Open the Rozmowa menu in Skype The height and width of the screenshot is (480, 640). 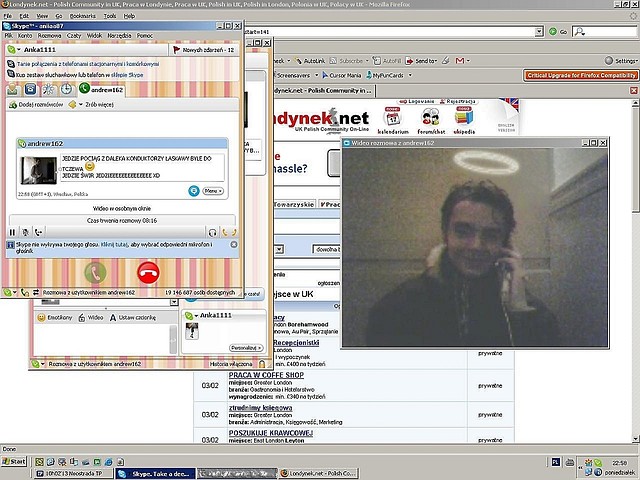[49, 36]
